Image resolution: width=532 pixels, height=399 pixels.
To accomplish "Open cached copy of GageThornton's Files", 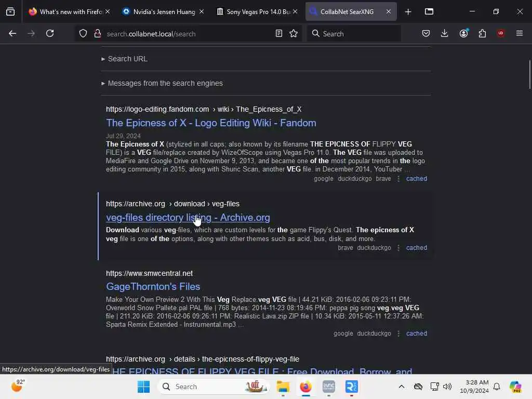I will click(x=416, y=334).
